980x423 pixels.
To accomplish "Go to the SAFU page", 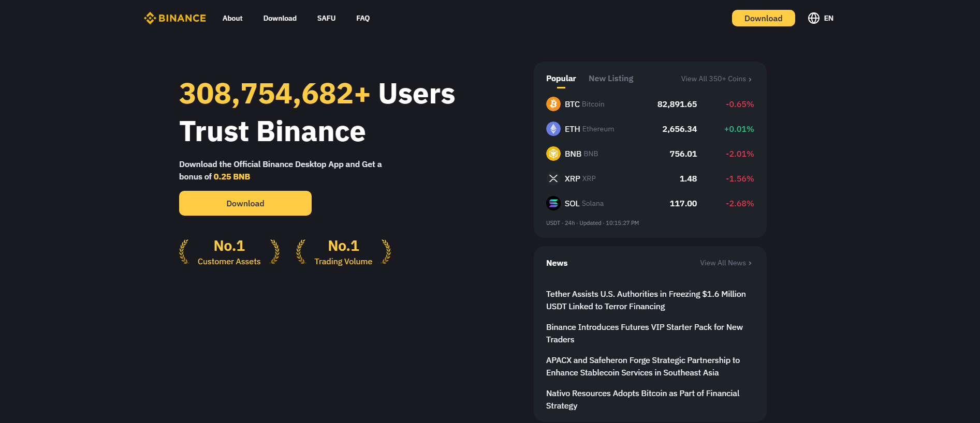I will pyautogui.click(x=326, y=18).
